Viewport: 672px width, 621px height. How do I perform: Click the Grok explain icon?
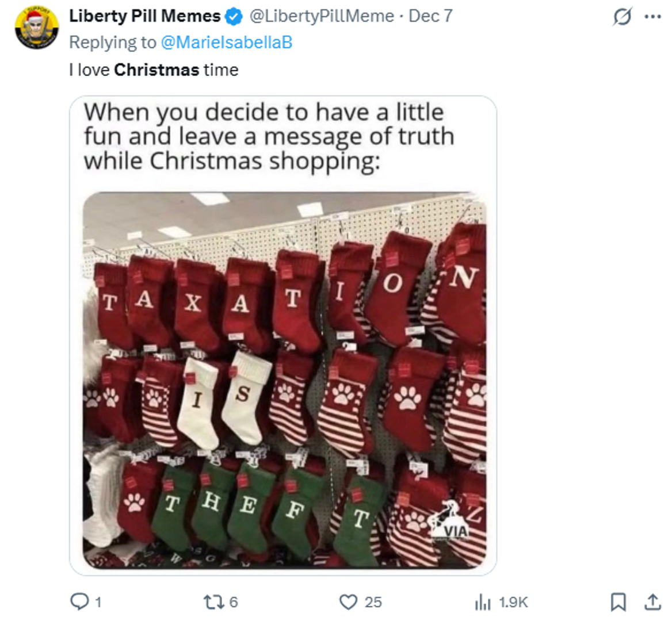621,17
